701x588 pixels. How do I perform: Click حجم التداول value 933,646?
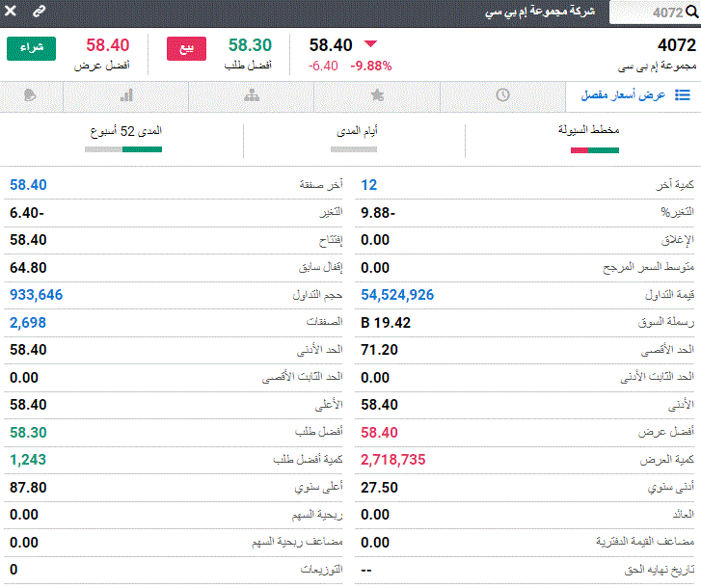pos(37,295)
